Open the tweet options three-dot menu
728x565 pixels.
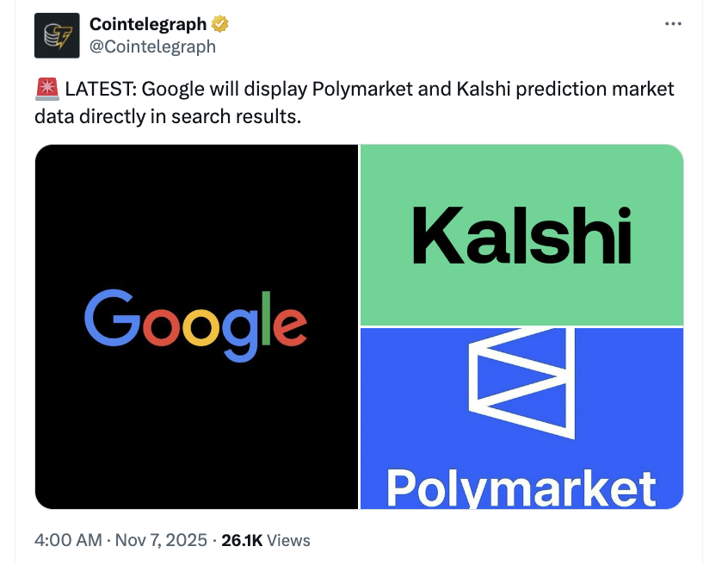673,24
